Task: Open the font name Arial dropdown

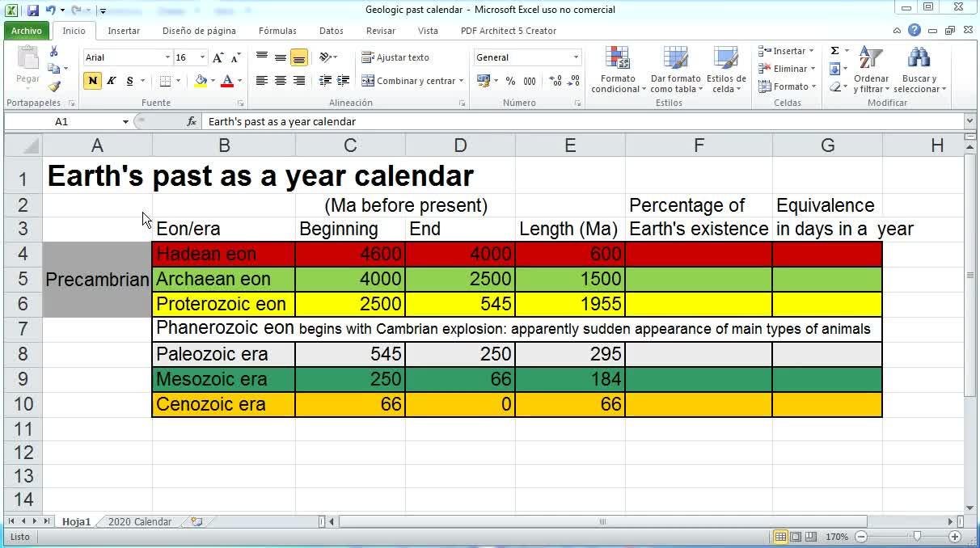Action: click(x=167, y=57)
